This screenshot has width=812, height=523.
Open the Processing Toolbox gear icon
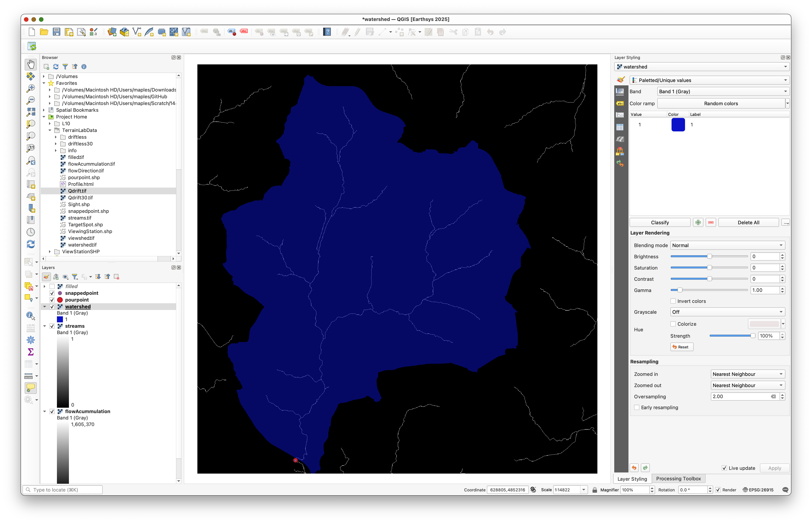click(31, 340)
